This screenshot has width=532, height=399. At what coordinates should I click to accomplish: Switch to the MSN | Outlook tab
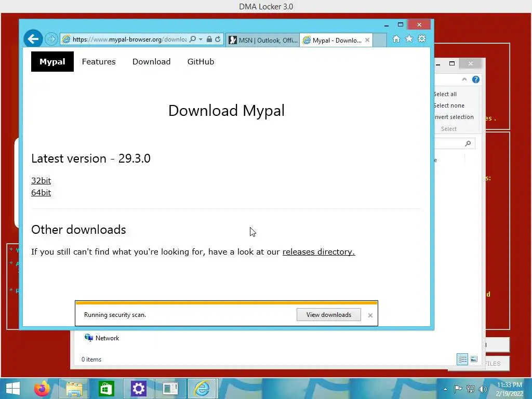263,40
